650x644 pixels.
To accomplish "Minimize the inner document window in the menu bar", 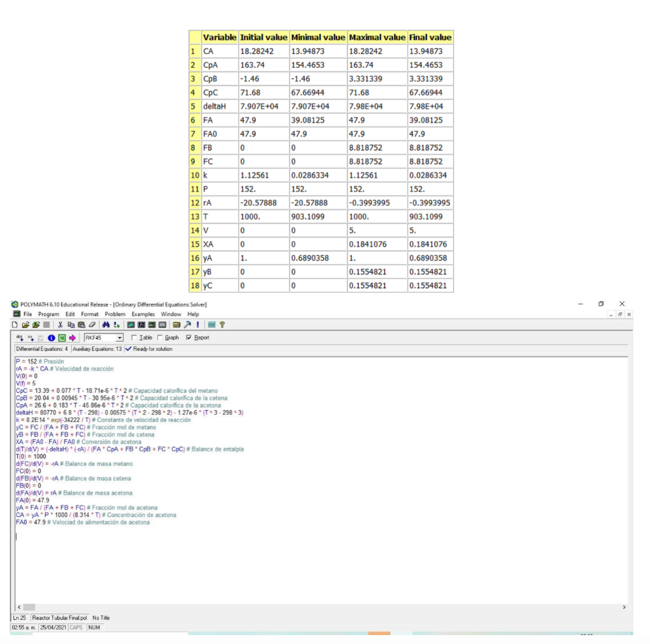I will point(611,315).
